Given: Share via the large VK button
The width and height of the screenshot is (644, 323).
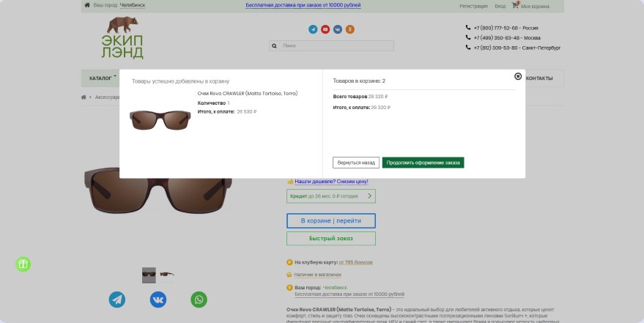Looking at the screenshot, I should tap(158, 300).
